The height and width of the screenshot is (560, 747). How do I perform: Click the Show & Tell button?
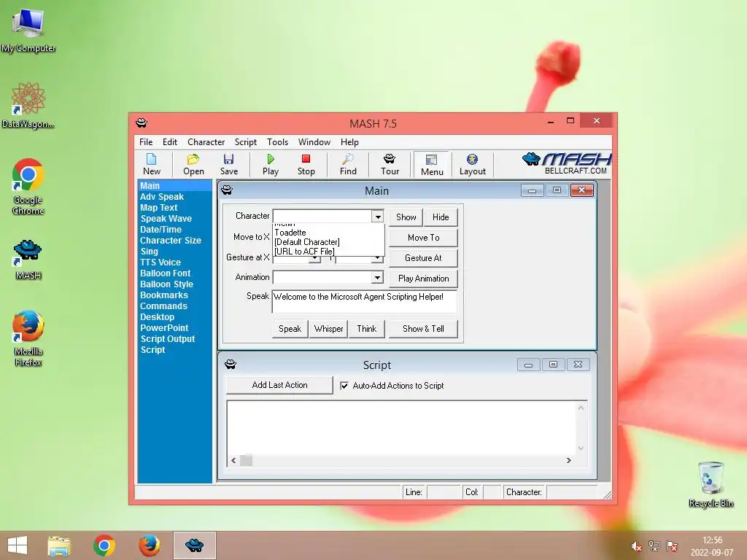tap(423, 329)
